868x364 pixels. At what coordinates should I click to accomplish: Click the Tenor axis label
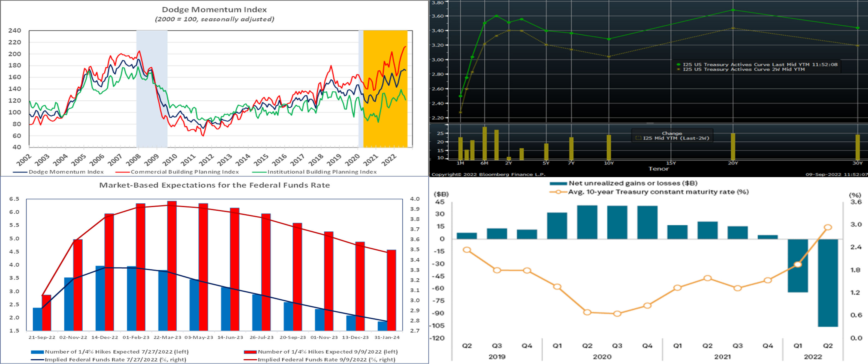658,169
